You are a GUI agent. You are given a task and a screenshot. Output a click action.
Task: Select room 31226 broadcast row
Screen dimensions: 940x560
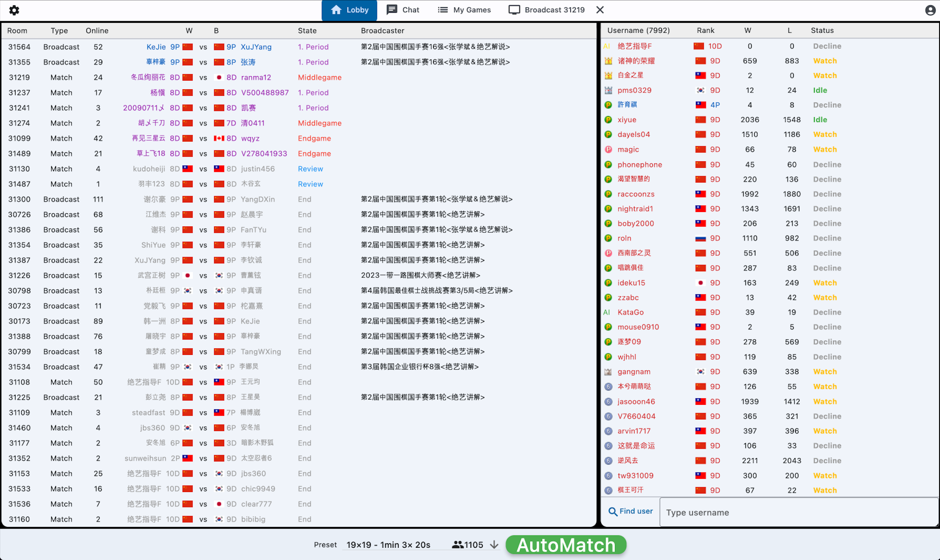[299, 275]
